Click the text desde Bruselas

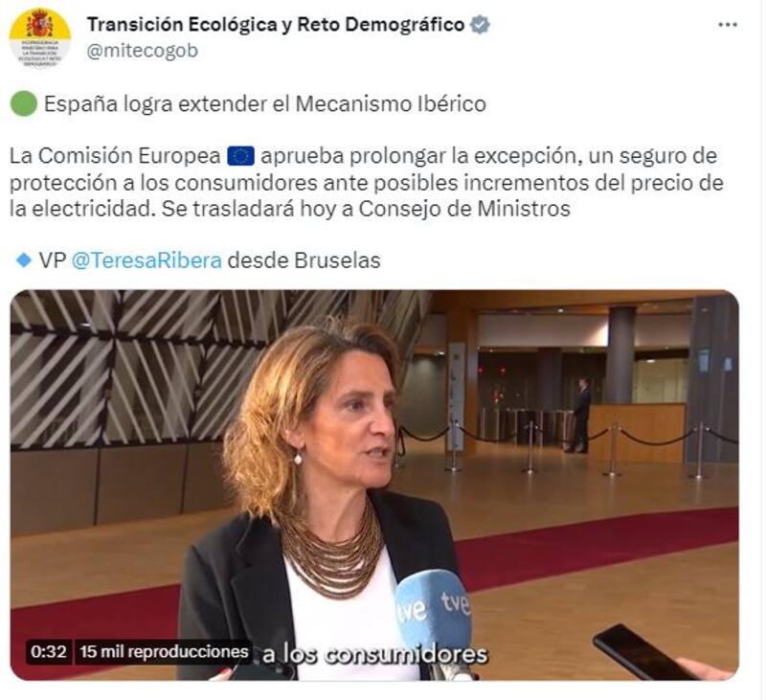(x=304, y=260)
